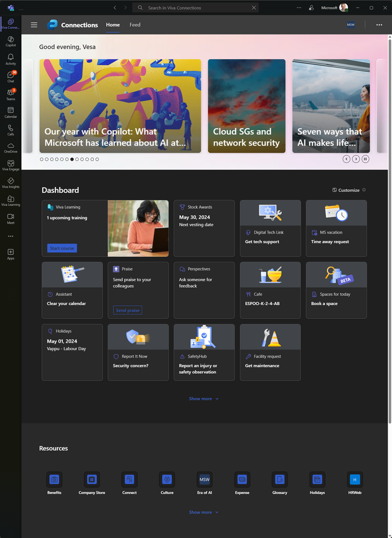Viewport: 392px width, 538px height.
Task: Open Copilot in the Teams sidebar
Action: 11,41
